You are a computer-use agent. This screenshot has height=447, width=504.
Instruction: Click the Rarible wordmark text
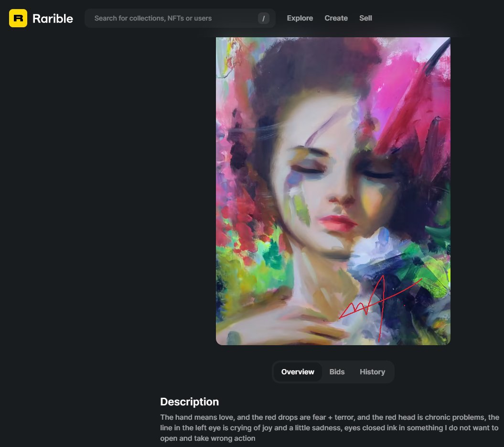[x=53, y=19]
